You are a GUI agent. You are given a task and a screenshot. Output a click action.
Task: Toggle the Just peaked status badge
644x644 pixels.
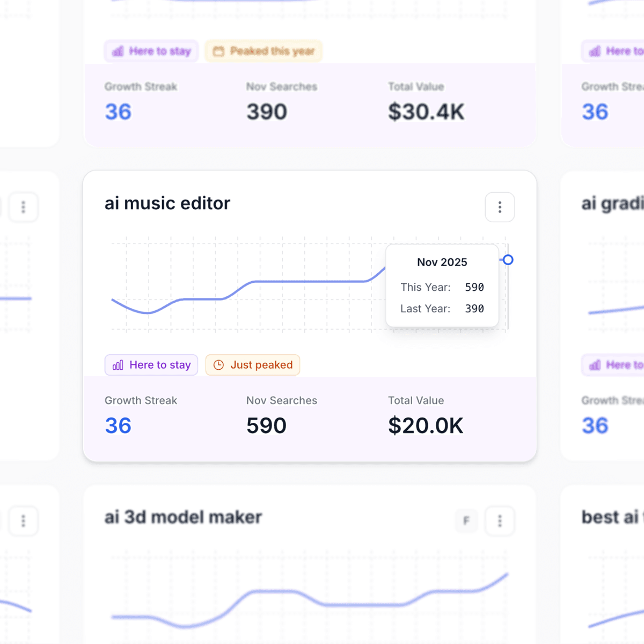[x=253, y=365]
